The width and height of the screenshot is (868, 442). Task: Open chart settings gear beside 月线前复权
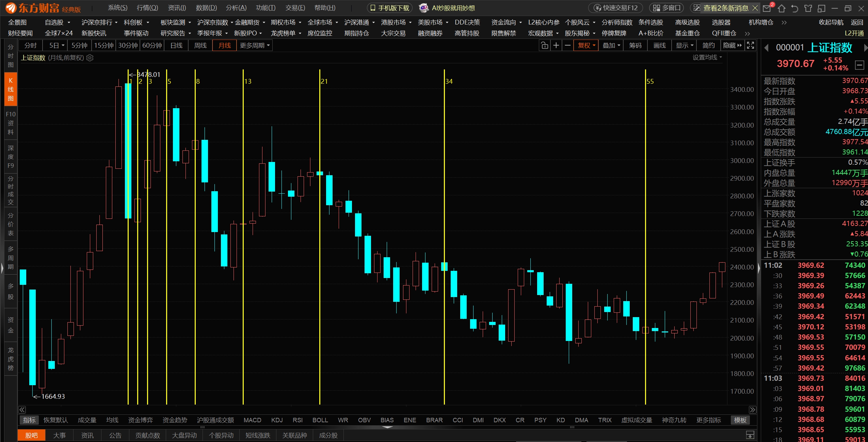[x=90, y=58]
